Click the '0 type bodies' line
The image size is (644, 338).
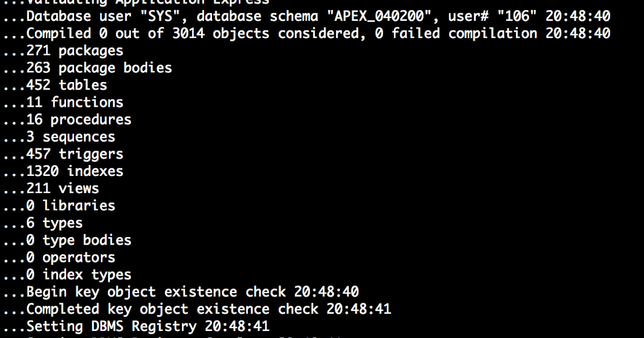point(67,240)
